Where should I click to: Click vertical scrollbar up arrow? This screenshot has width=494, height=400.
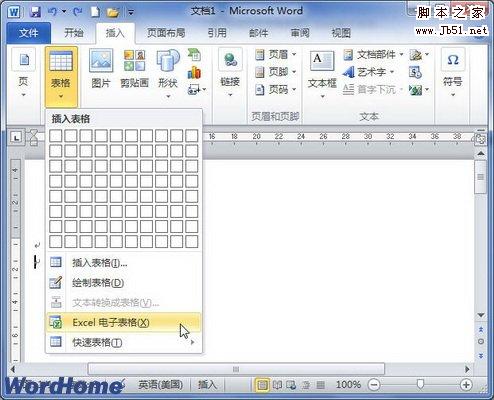click(x=481, y=154)
